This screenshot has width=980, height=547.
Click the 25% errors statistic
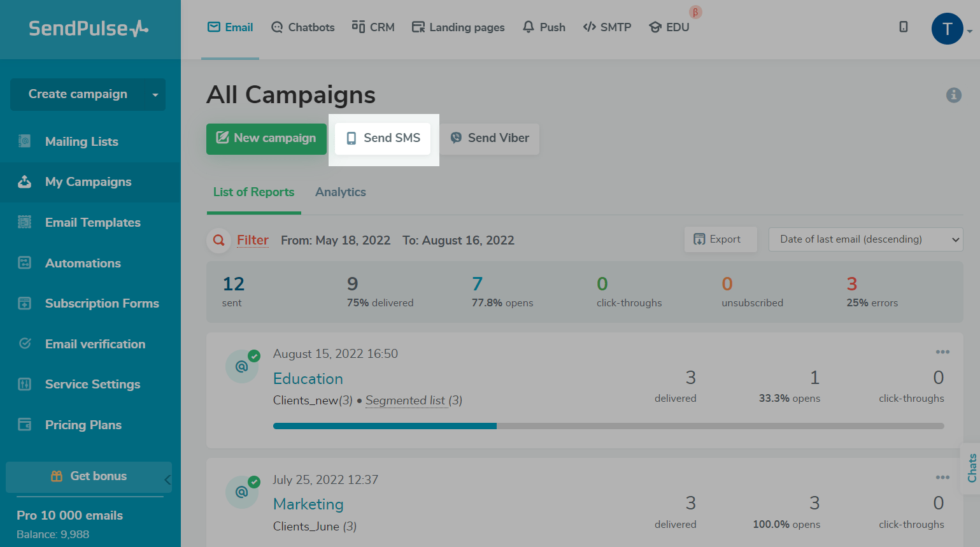pyautogui.click(x=872, y=291)
